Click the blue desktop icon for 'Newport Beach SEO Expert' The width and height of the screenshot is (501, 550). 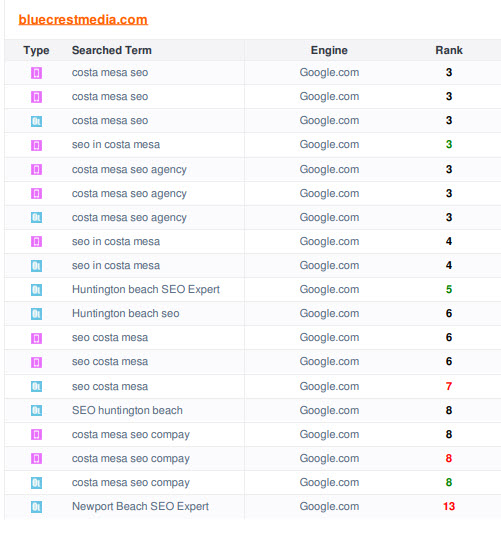click(x=36, y=507)
